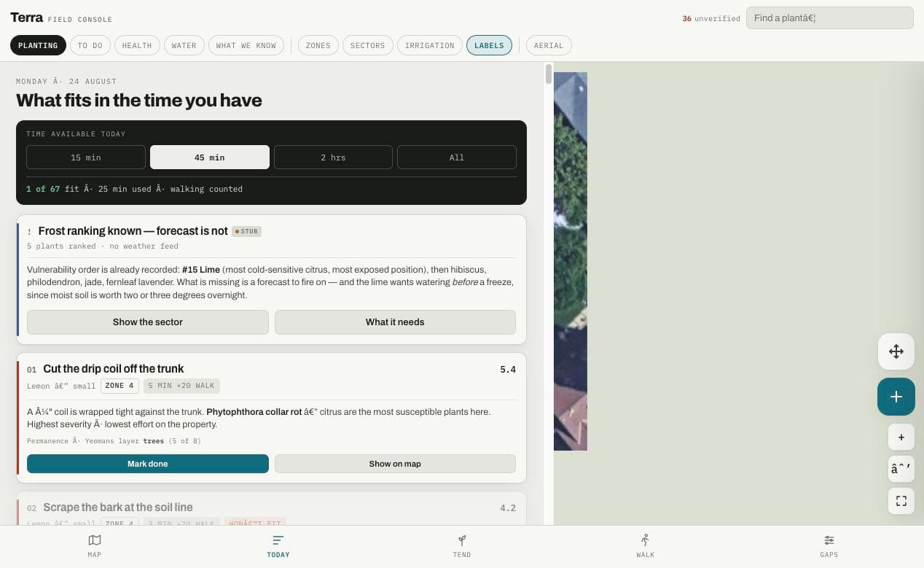Activate the four-arrow pan map button

896,351
